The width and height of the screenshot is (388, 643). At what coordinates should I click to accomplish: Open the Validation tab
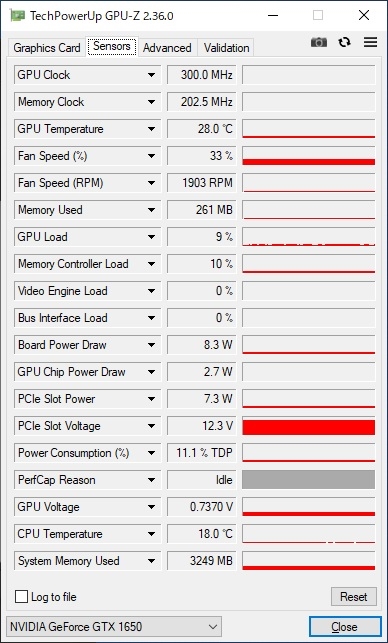[x=226, y=48]
